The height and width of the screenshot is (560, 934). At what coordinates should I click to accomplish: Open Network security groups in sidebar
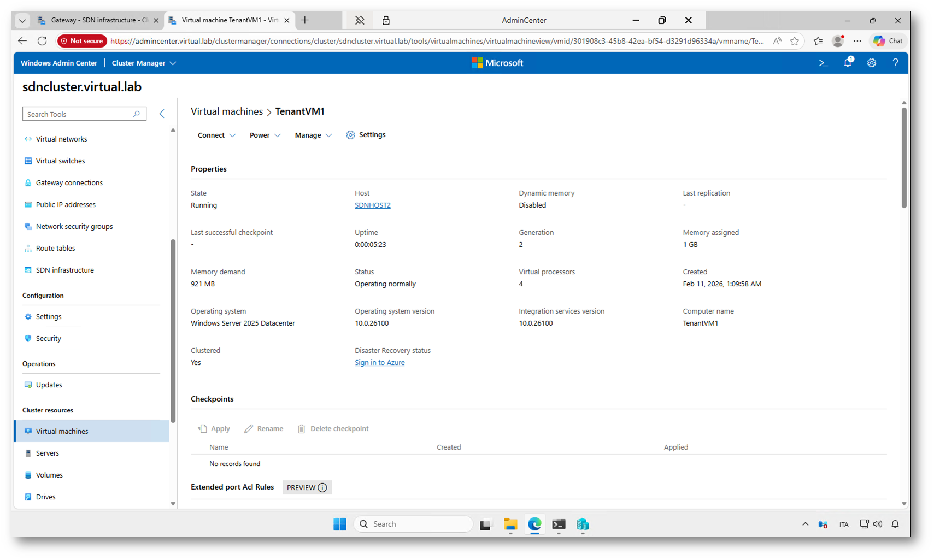tap(74, 227)
